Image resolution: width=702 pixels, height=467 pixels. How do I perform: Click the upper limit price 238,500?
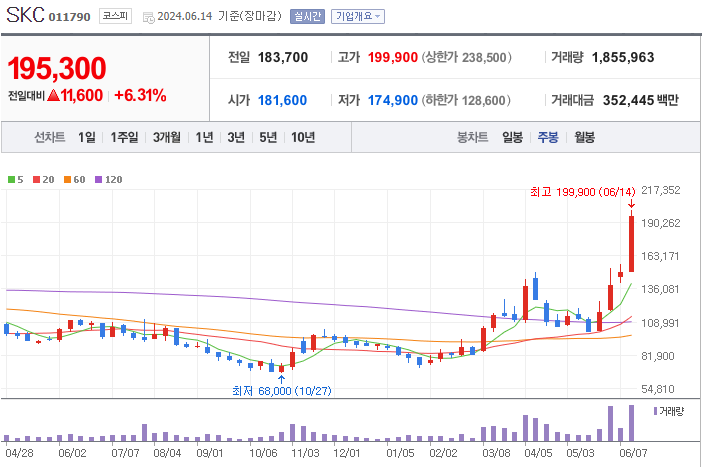(484, 57)
